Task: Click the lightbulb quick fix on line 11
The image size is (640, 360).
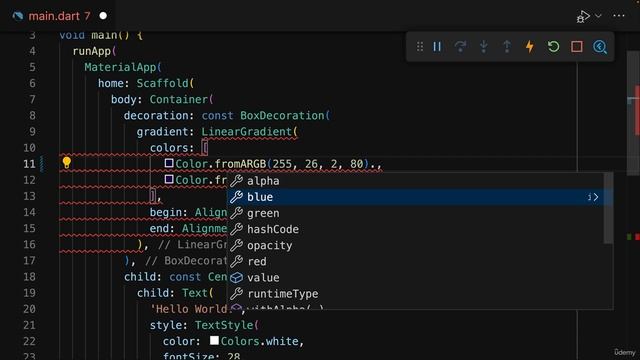Action: pos(67,163)
